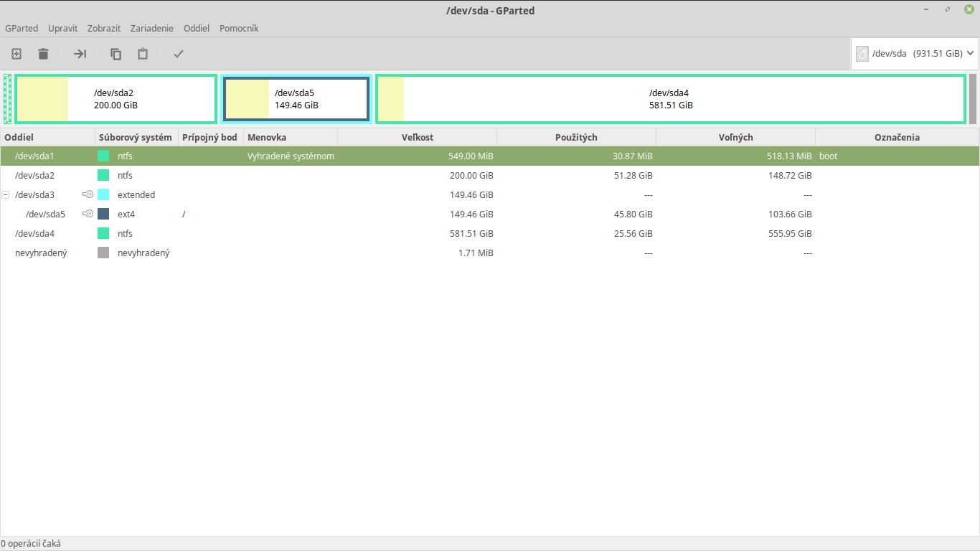Select the nevyhradený unallocated row

(41, 253)
